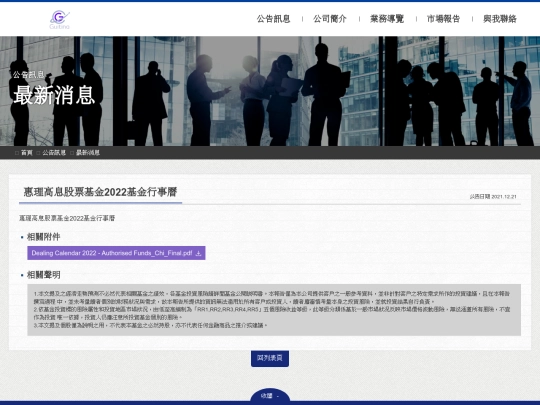This screenshot has width=540, height=405.
Task: Open the 與我聯絡 menu
Action: tap(500, 19)
